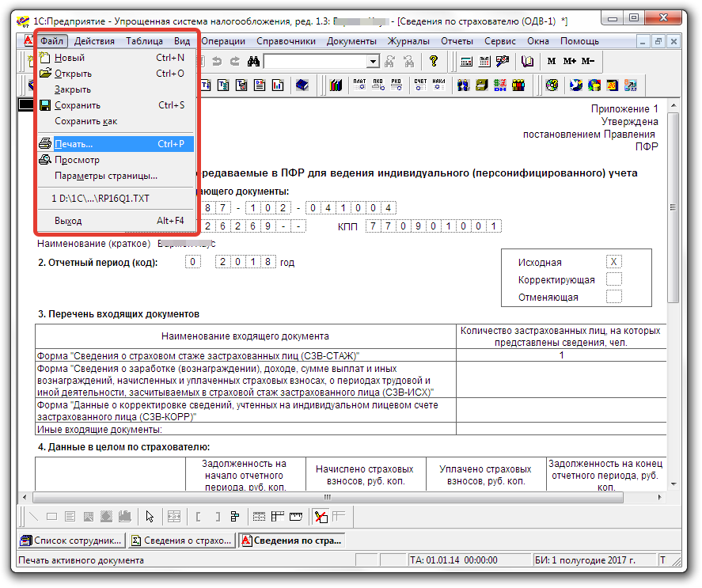Toggle the Исходная checkbox

(614, 262)
